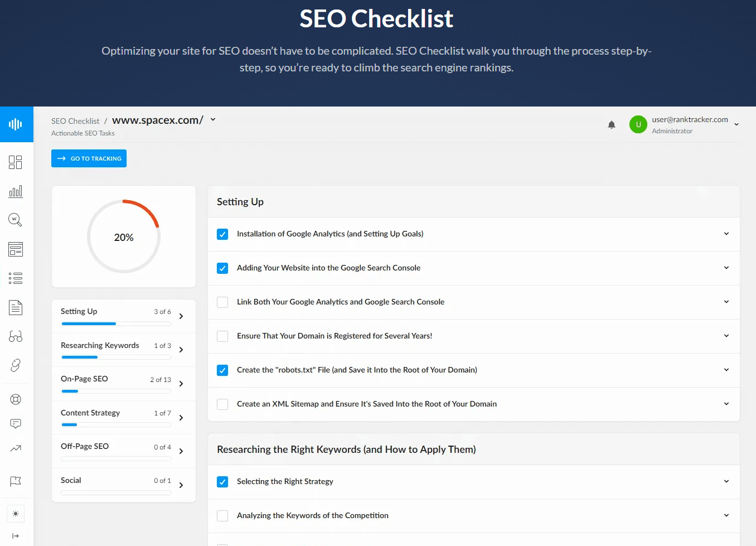
Task: Click the GO TO TRACKING button
Action: 89,158
